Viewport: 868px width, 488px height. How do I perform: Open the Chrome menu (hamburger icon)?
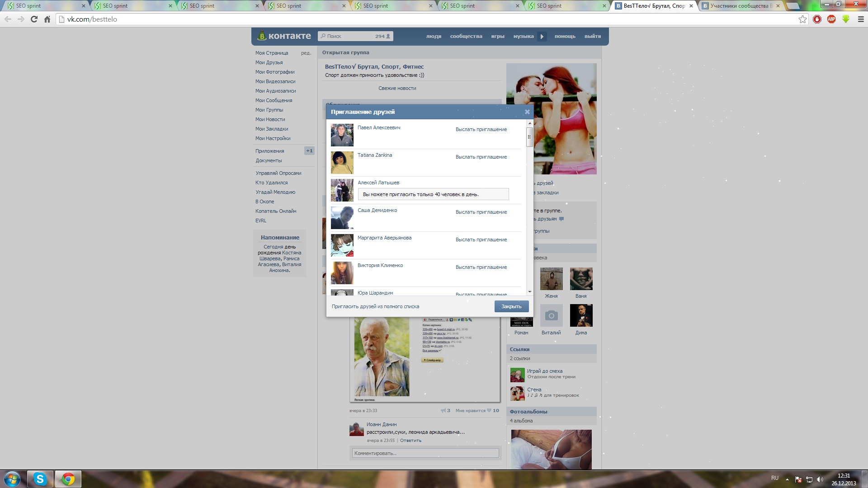tap(860, 19)
